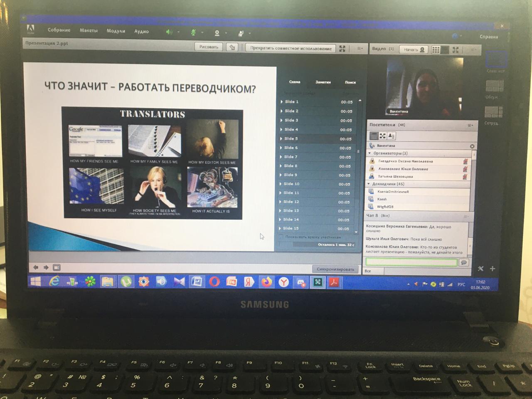Open Firefox from the taskbar

point(266,282)
